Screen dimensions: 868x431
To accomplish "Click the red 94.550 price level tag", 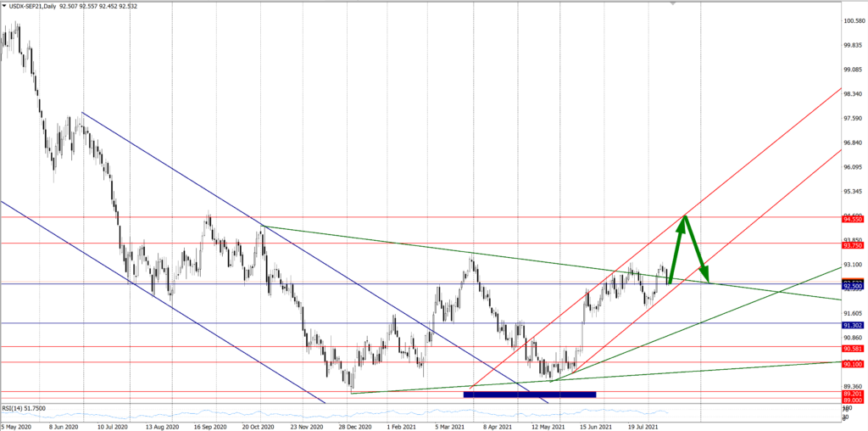I will (852, 219).
